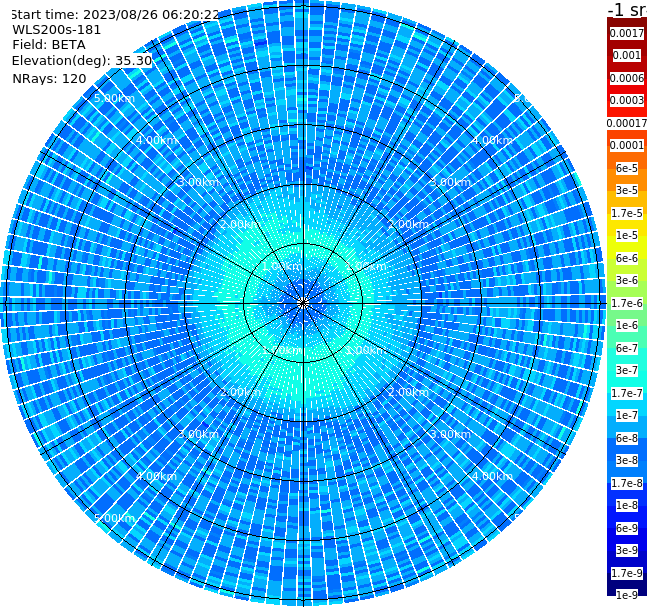Click the 1e-8 blue color scale label
The image size is (647, 607).
point(627,505)
